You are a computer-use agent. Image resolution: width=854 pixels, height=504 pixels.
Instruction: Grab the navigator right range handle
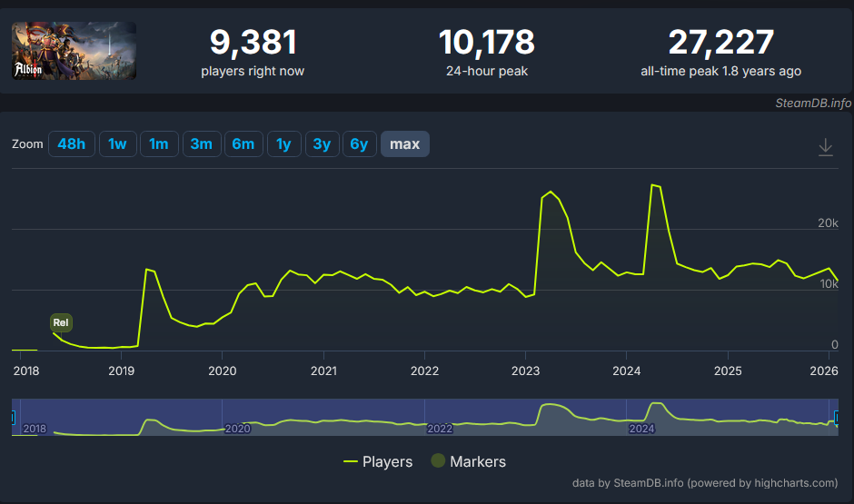(837, 418)
